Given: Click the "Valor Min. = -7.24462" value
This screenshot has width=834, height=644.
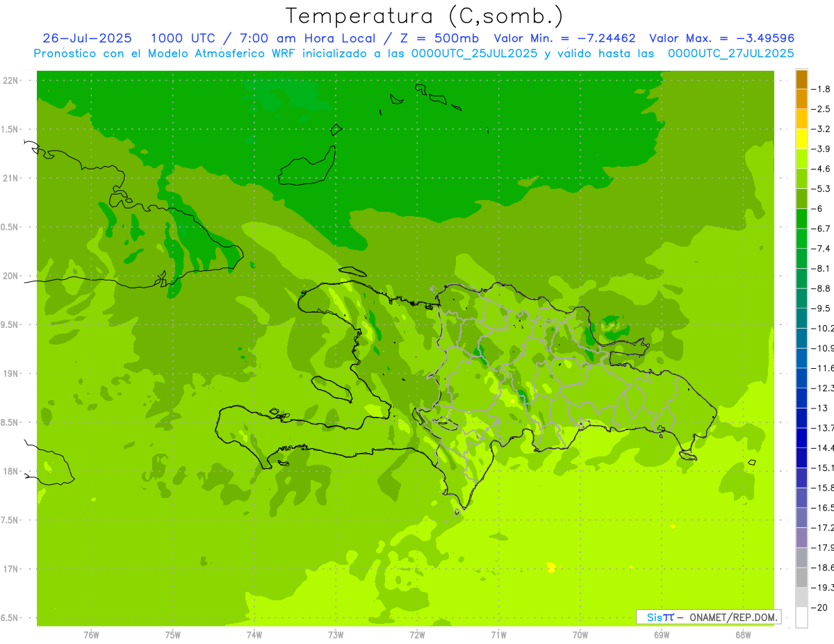Looking at the screenshot, I should (564, 38).
